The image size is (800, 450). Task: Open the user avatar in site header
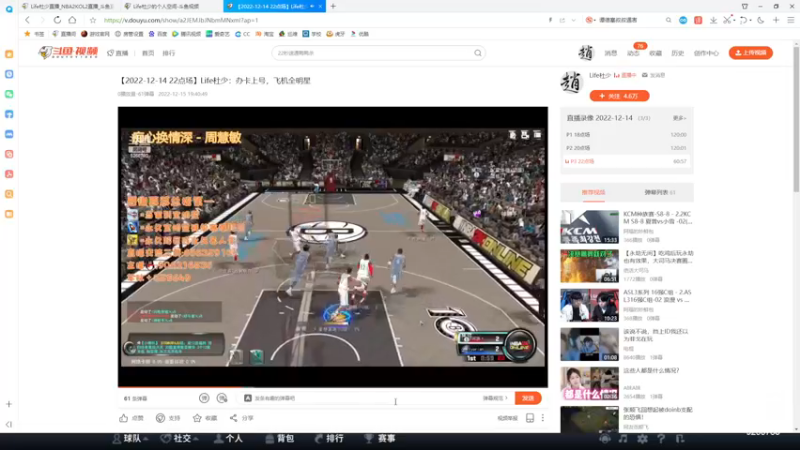(x=586, y=53)
